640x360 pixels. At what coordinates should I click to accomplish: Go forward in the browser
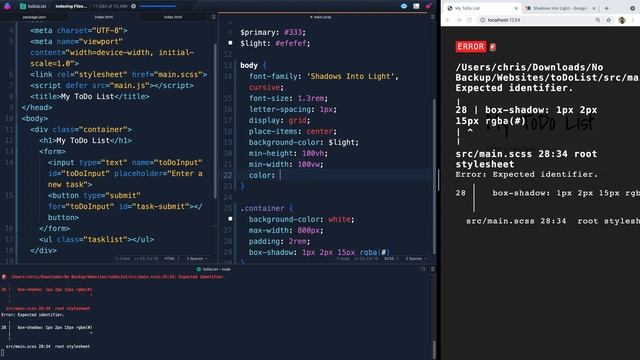tap(459, 20)
